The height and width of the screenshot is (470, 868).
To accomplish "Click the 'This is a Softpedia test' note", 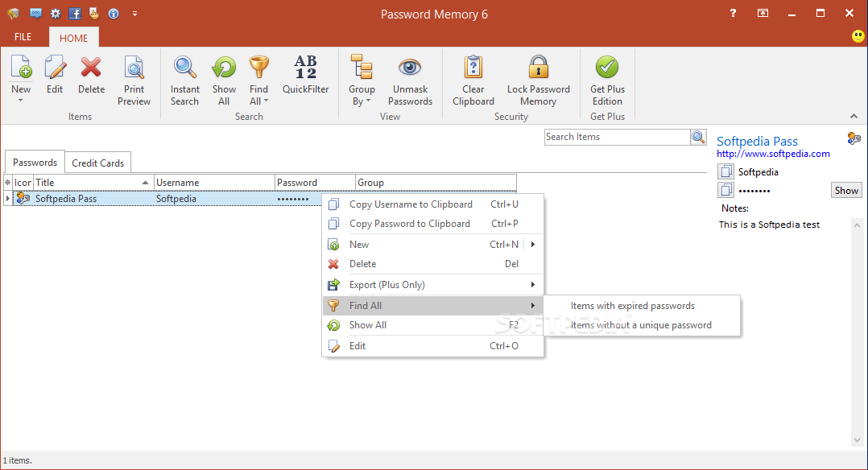I will point(769,225).
